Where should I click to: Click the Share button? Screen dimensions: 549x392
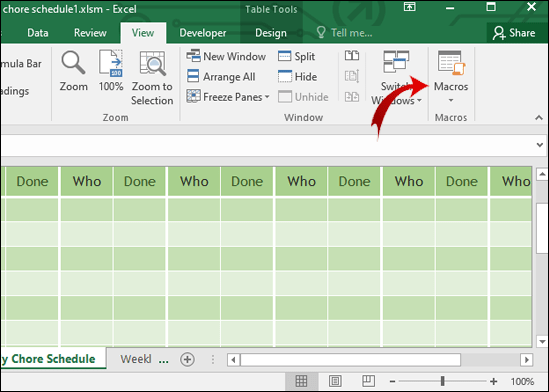514,33
